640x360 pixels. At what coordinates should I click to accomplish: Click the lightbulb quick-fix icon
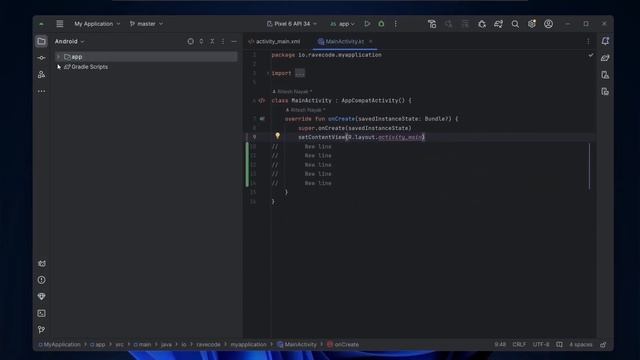click(x=278, y=136)
